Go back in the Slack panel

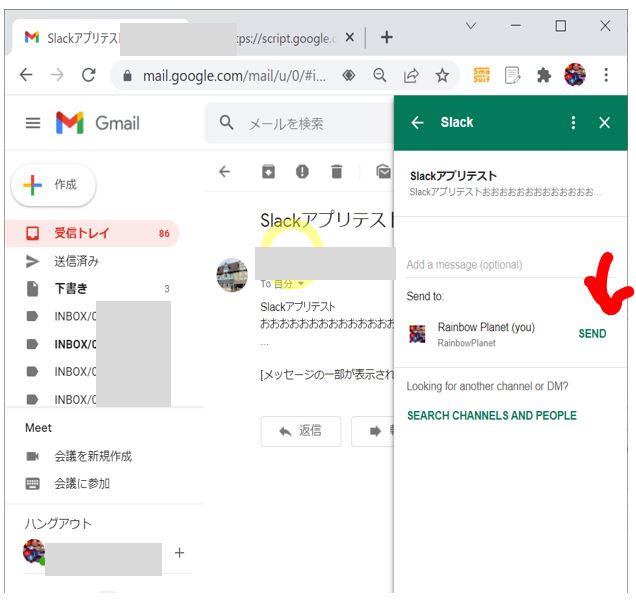point(417,122)
